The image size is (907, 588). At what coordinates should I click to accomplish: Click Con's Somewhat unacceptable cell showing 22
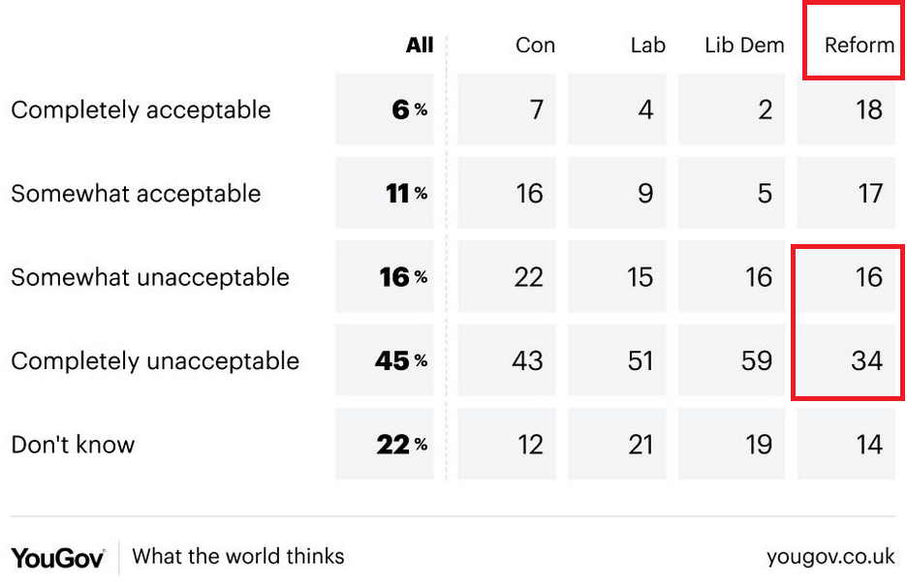(x=507, y=277)
